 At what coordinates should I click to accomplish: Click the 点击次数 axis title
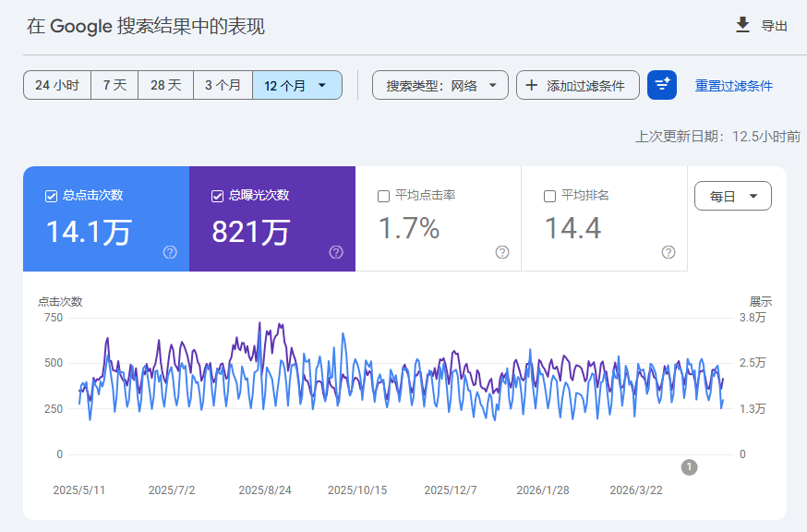tap(60, 302)
